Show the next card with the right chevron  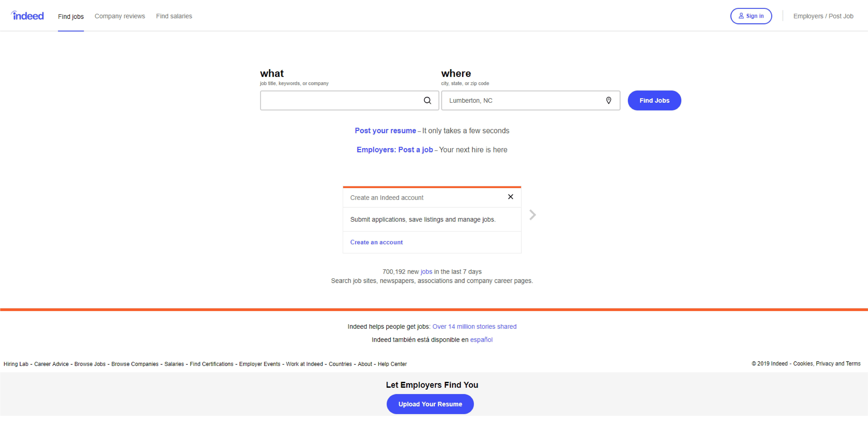pyautogui.click(x=532, y=215)
